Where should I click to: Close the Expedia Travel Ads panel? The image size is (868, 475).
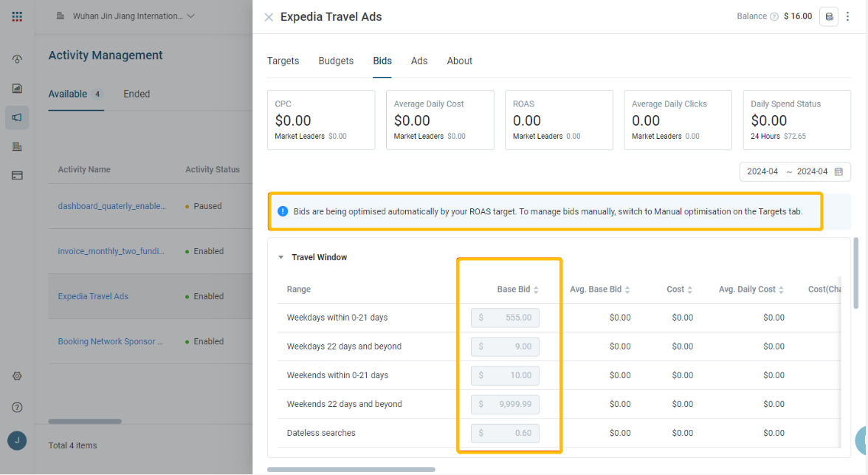[269, 17]
